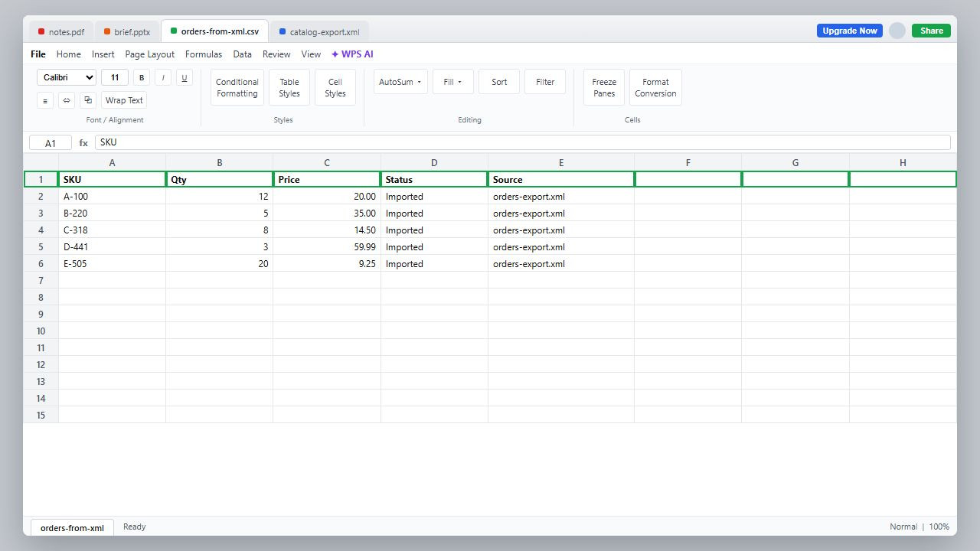Open the File menu
980x551 pixels.
point(38,54)
